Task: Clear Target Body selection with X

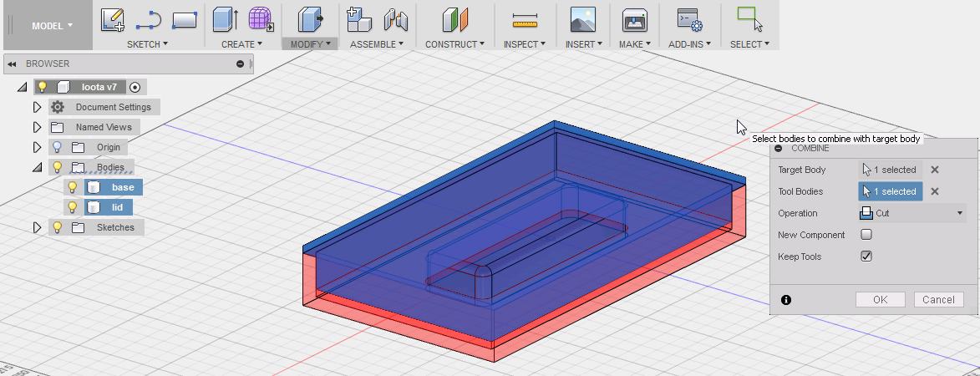Action: coord(934,170)
